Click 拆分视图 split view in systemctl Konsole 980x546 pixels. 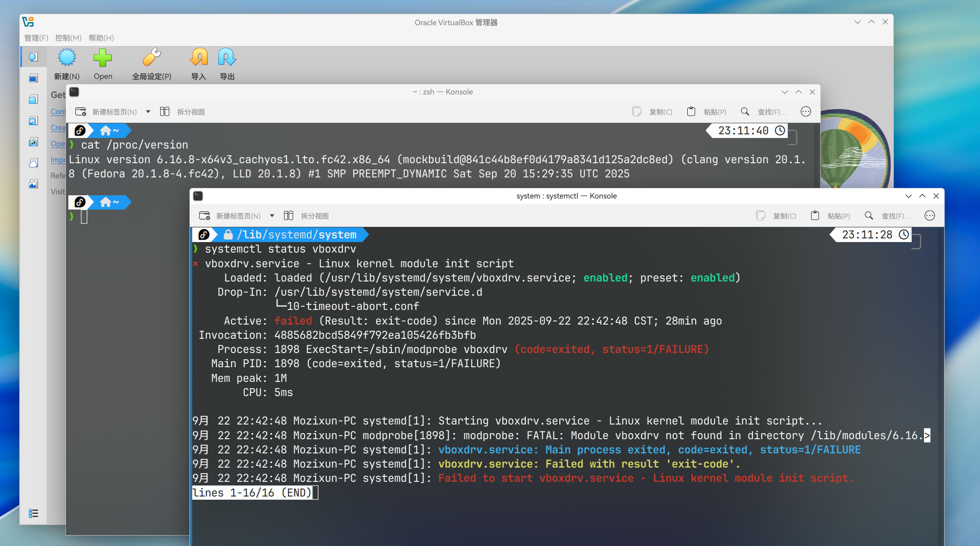306,216
